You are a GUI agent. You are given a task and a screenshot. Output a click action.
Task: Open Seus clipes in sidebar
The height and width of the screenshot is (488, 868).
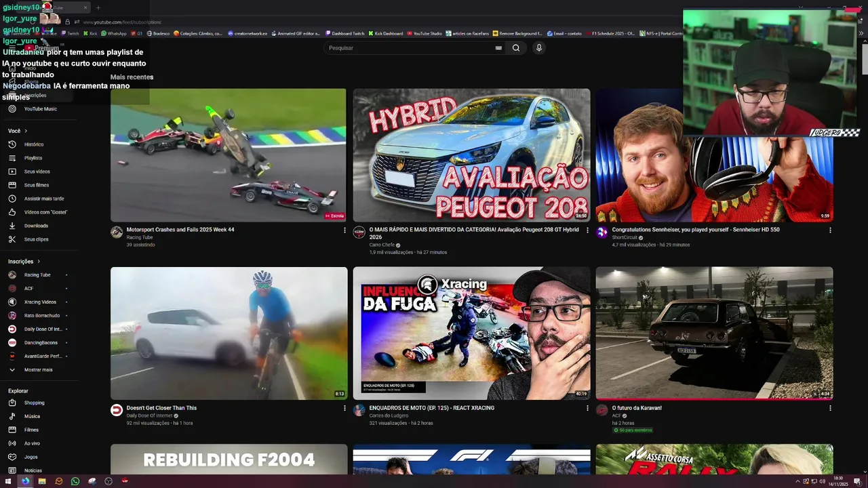coord(36,239)
